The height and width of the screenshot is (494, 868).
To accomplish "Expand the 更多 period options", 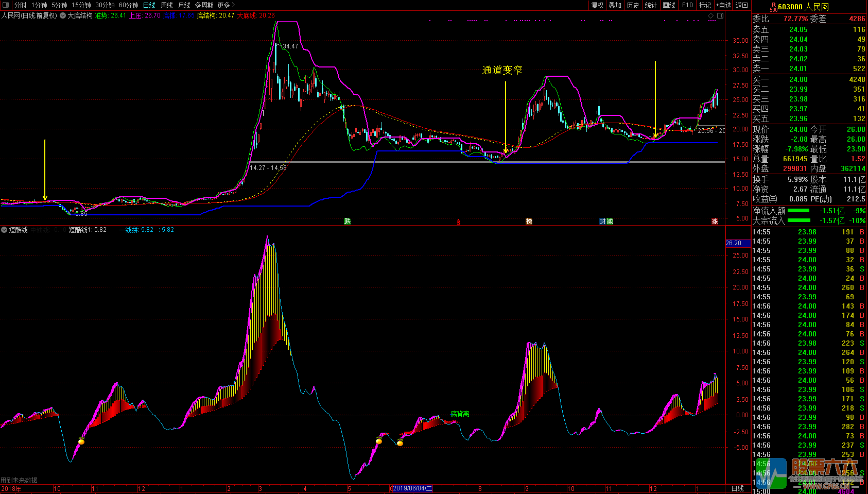I will click(x=226, y=5).
